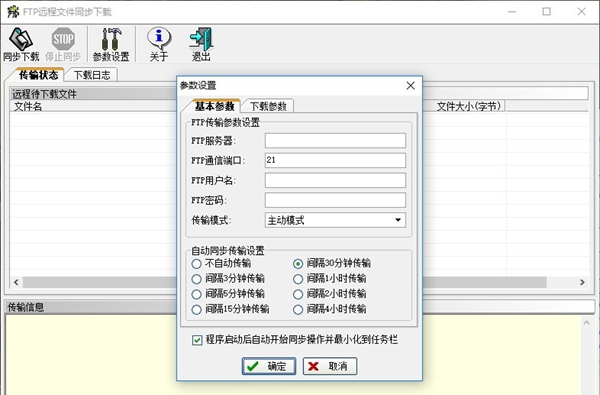The height and width of the screenshot is (395, 600).
Task: Click into the FTP密码 field
Action: (x=335, y=200)
